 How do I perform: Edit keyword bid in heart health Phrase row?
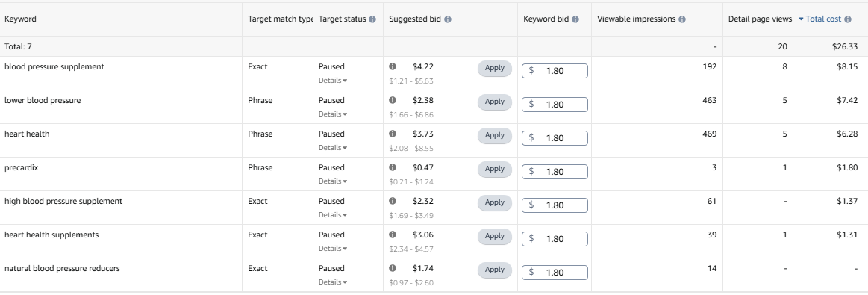(555, 138)
